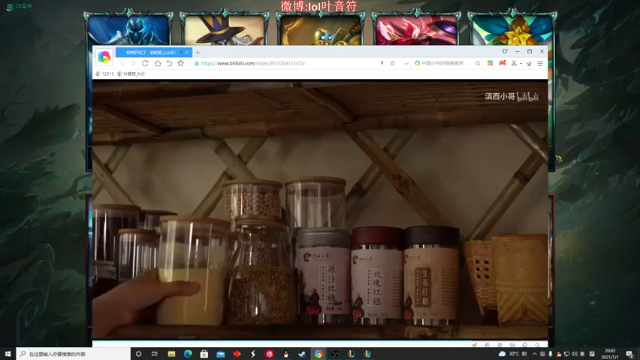
Task: Open the 12313 bookmark
Action: pos(105,74)
